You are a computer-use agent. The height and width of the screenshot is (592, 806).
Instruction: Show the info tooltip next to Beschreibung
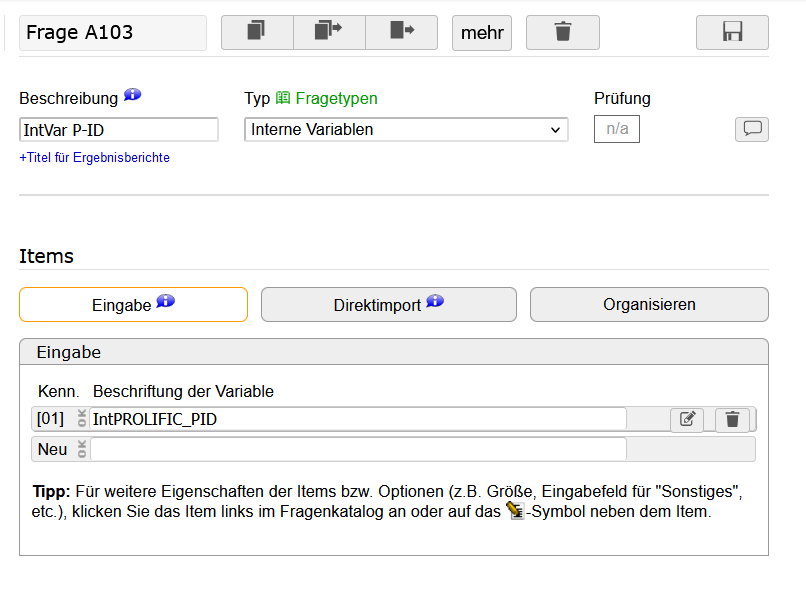pos(133,95)
